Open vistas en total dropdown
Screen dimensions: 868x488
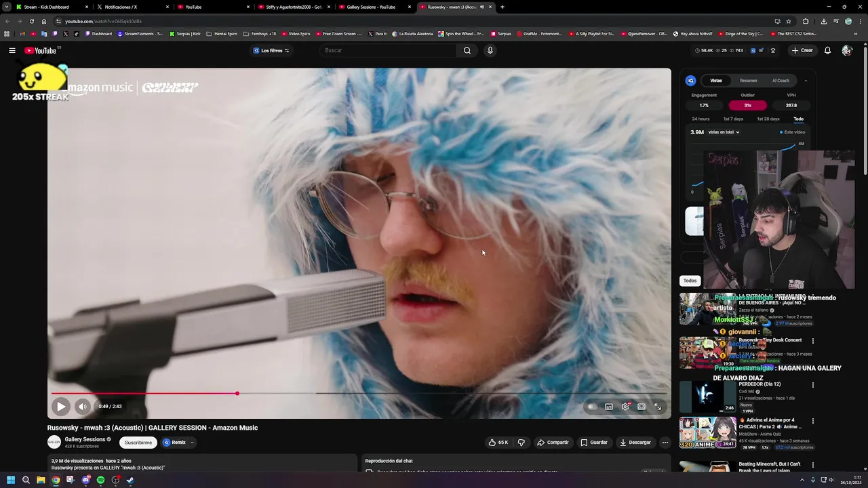pyautogui.click(x=724, y=132)
